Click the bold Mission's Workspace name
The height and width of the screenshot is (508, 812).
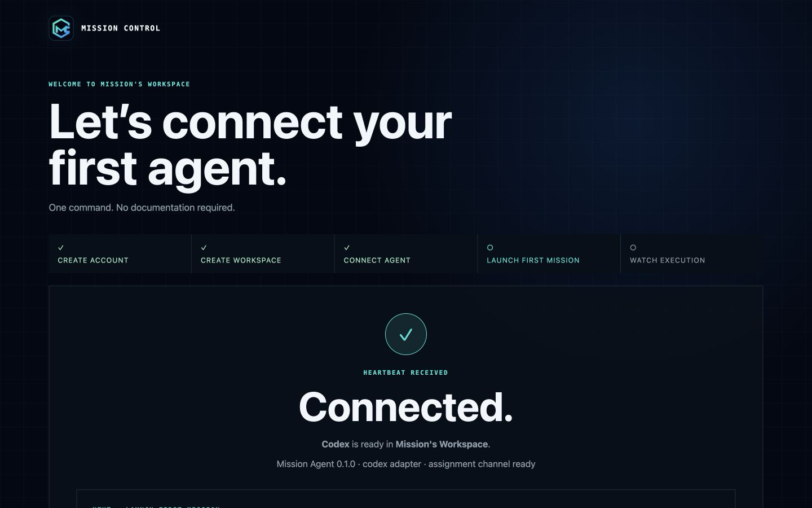(x=442, y=444)
